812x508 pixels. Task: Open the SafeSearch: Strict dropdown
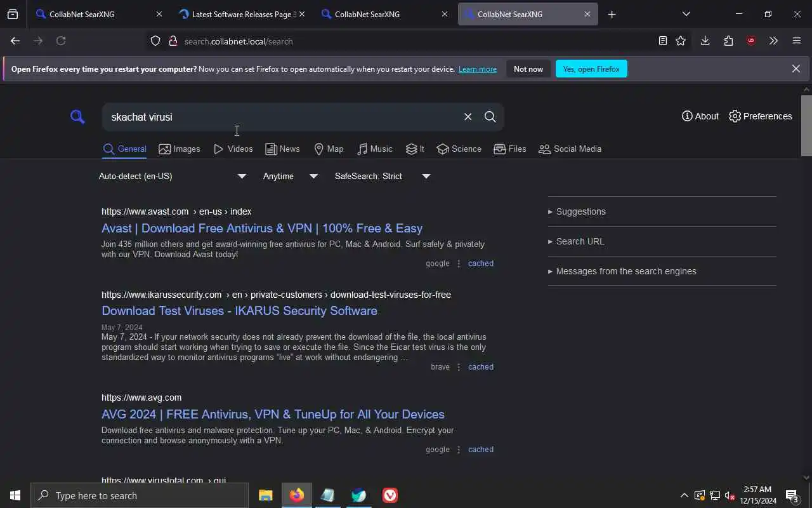click(383, 176)
